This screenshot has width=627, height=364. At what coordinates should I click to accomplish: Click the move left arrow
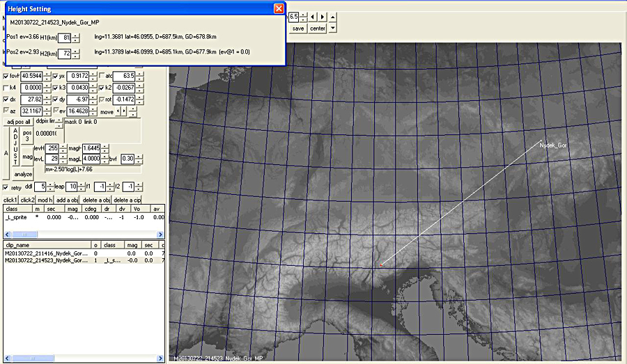(x=118, y=111)
